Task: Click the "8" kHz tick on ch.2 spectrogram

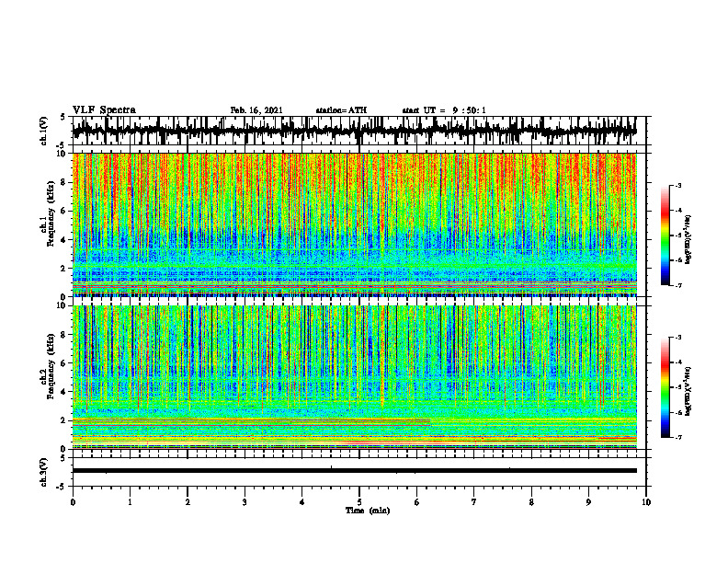Action: click(63, 335)
